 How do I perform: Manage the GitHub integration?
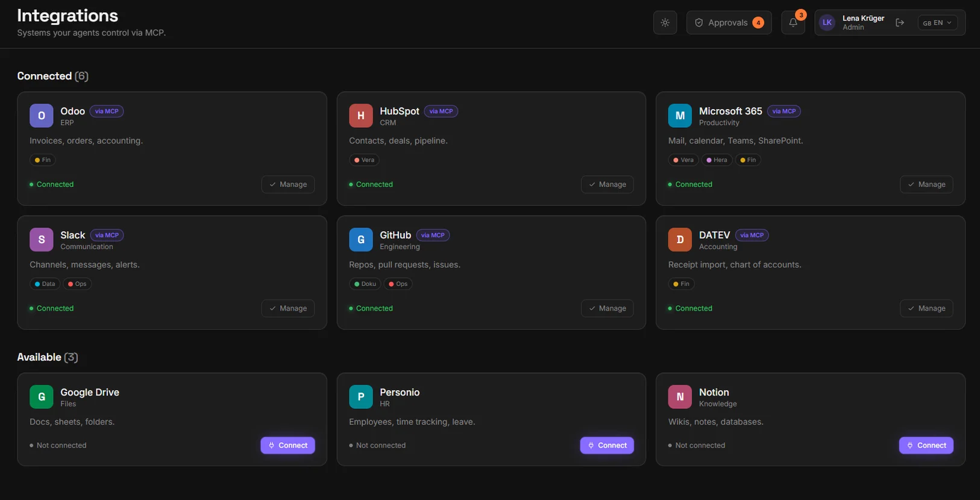click(607, 308)
